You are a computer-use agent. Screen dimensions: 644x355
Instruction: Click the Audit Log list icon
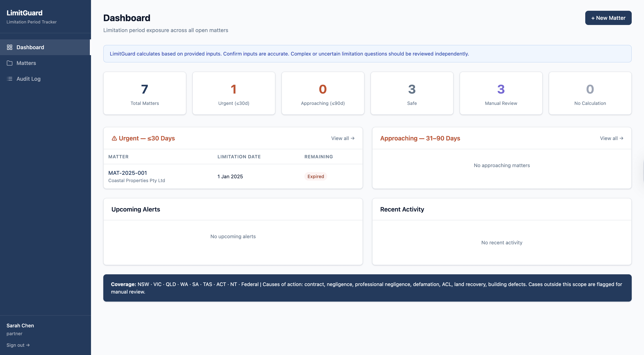[10, 79]
